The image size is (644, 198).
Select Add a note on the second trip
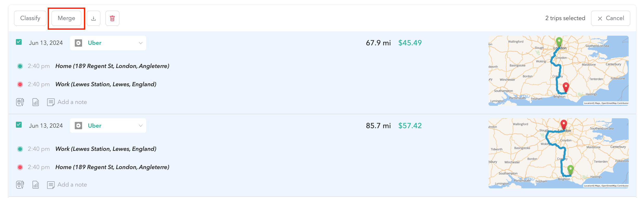coord(72,184)
